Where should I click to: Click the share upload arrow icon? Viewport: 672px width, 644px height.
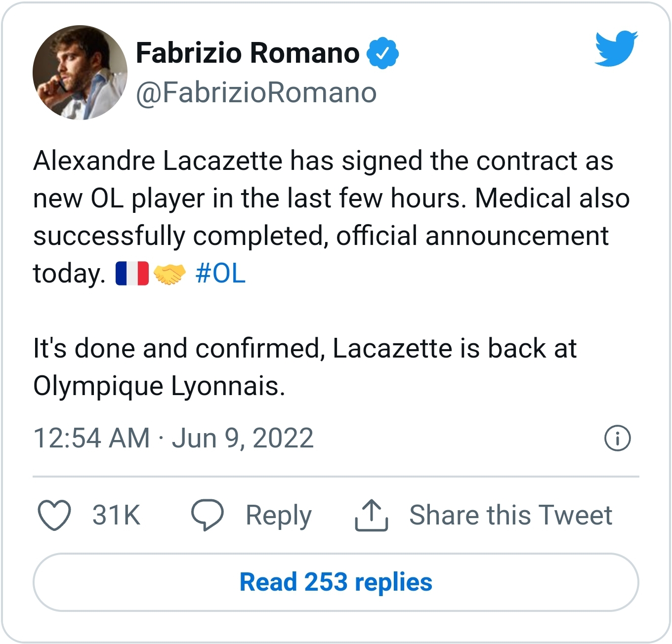coord(372,515)
